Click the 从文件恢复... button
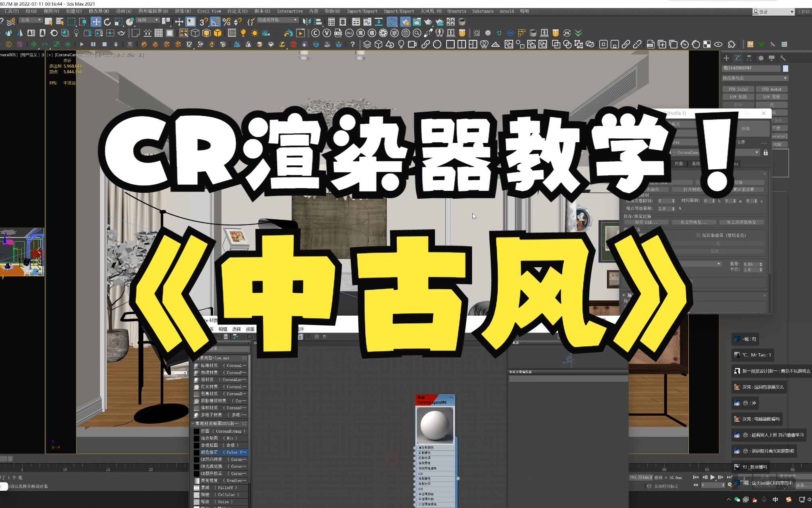The width and height of the screenshot is (812, 508). [694, 222]
